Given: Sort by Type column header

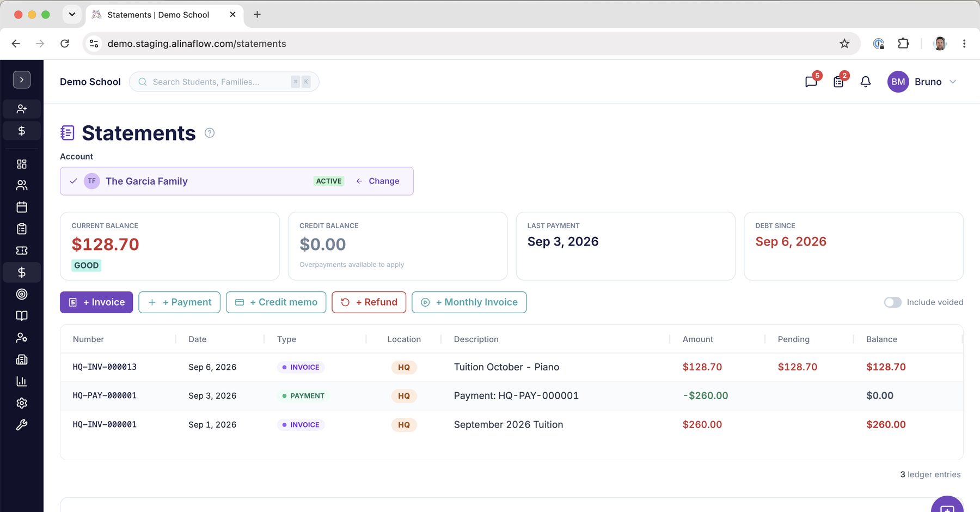Looking at the screenshot, I should pos(286,339).
